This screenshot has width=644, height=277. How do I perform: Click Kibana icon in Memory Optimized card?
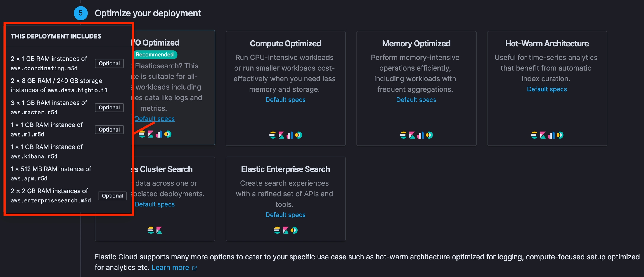tap(412, 135)
